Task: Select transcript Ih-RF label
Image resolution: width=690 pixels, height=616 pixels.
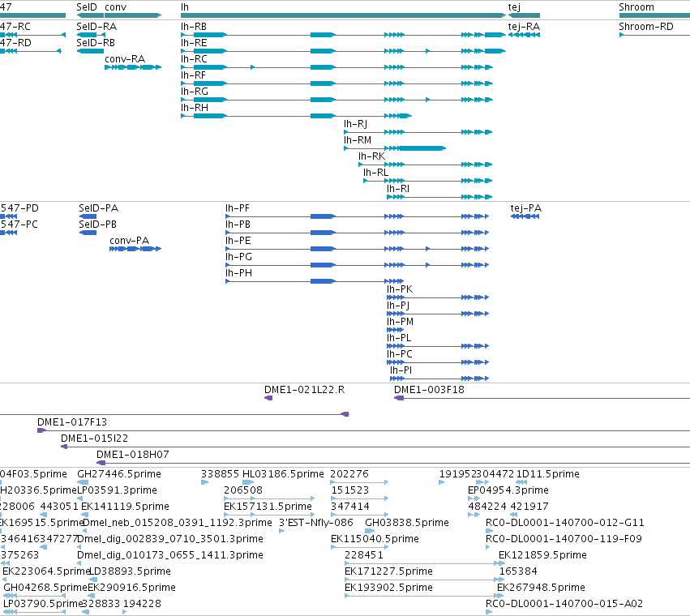Action: coord(193,75)
